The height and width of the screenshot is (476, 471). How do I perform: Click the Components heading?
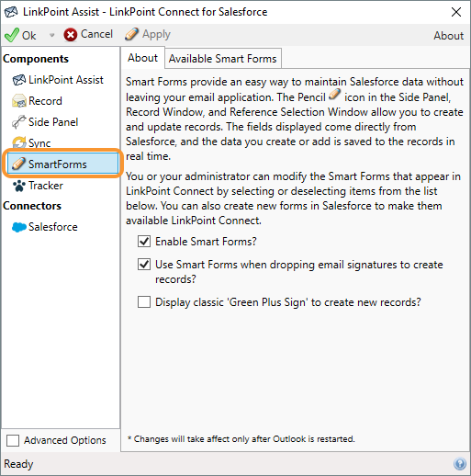click(x=36, y=59)
